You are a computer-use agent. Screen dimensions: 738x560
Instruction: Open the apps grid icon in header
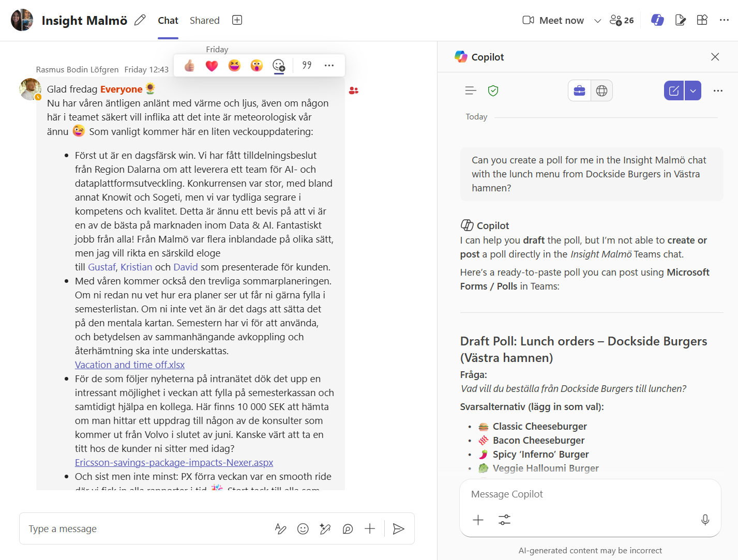click(x=702, y=20)
